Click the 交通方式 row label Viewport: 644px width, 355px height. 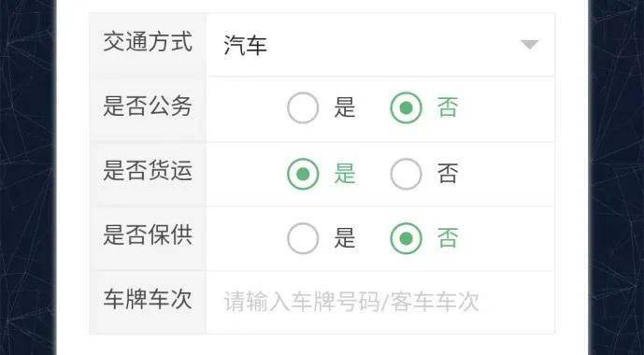pos(148,42)
